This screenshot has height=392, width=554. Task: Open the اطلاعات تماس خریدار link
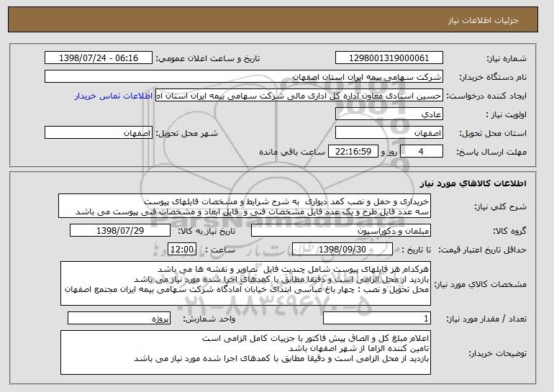coord(114,96)
